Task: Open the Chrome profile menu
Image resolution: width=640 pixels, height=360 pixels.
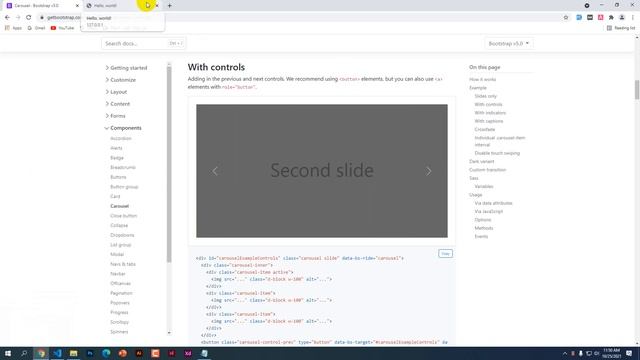Action: pyautogui.click(x=622, y=18)
